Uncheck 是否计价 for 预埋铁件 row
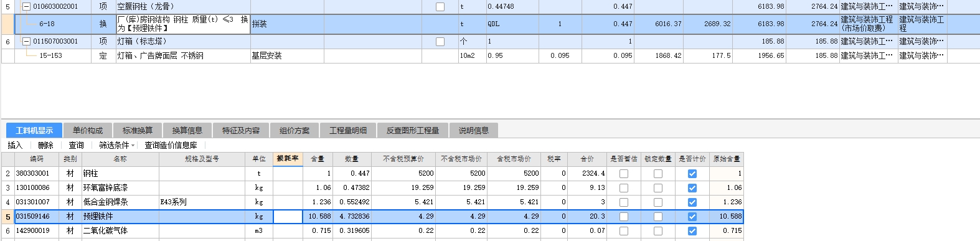980x241 pixels. (x=692, y=217)
